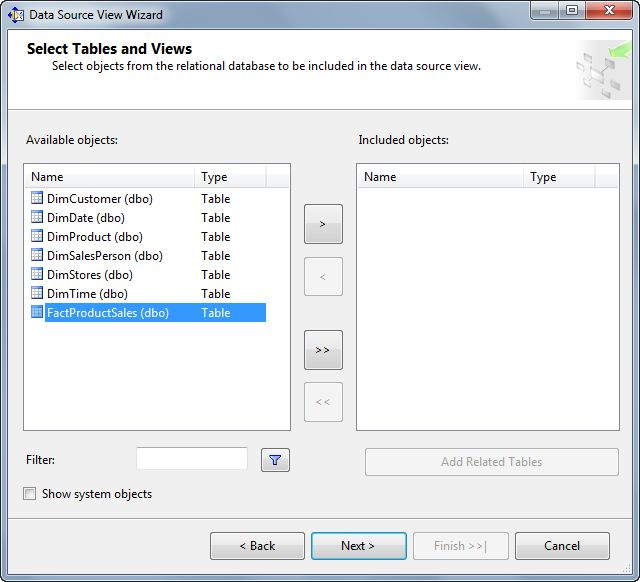Select DimStores (dbo) row
The width and height of the screenshot is (640, 582).
point(149,274)
